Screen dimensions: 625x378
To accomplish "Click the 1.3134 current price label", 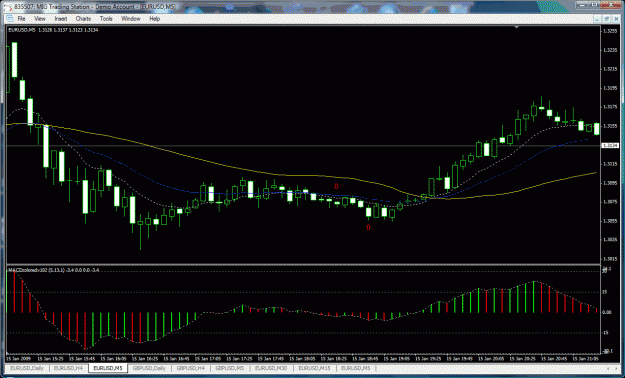I will pos(610,146).
